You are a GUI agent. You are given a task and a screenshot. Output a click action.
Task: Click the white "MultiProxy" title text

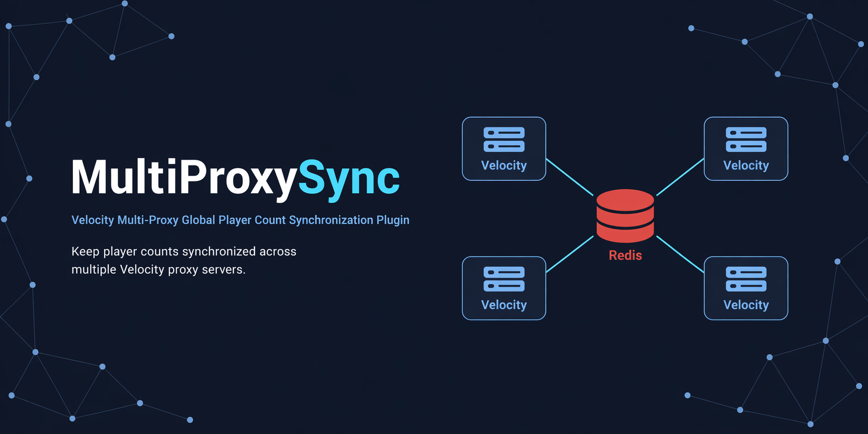pyautogui.click(x=184, y=177)
